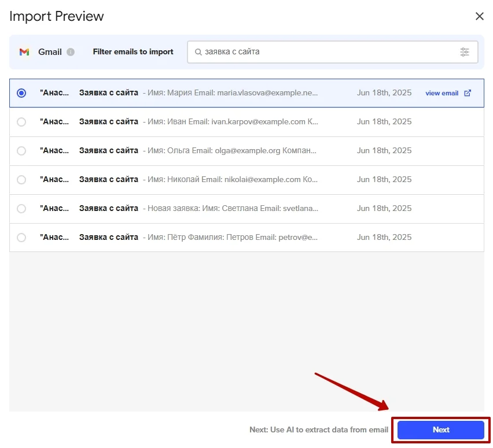Click the info icon next to Gmail
The width and height of the screenshot is (493, 448).
pos(71,52)
